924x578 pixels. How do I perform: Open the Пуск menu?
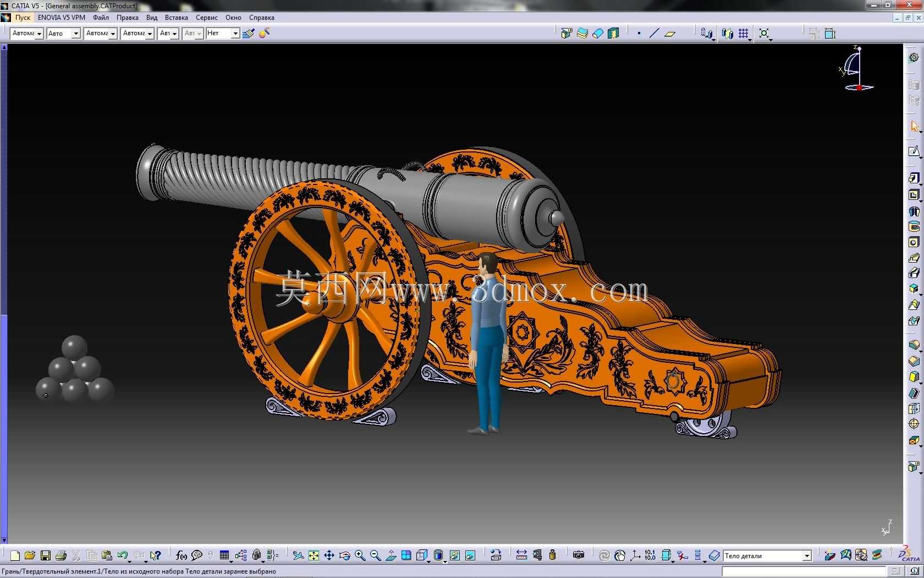23,18
